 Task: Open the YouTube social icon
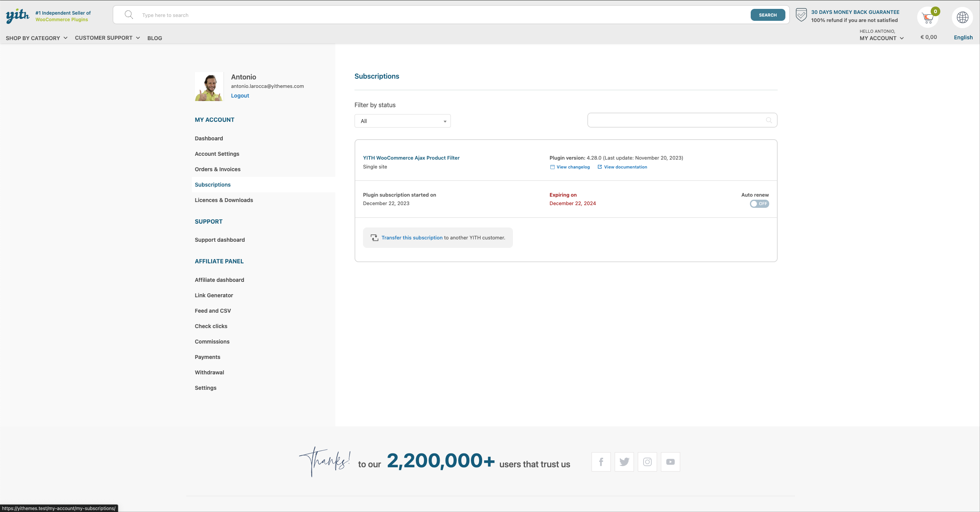[x=671, y=462]
